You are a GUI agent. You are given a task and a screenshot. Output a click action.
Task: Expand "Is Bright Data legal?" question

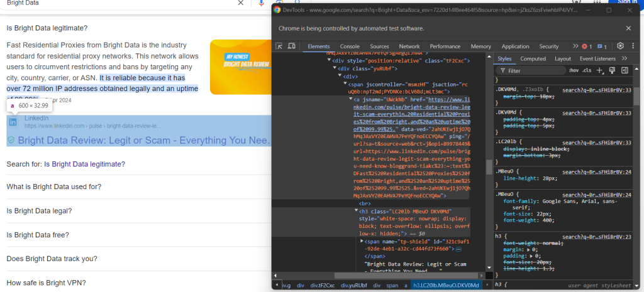click(x=39, y=211)
